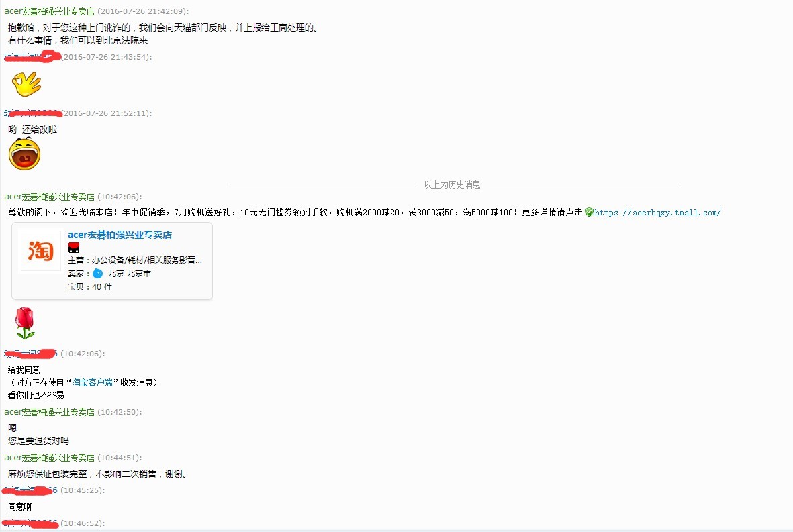Click the red rose emoji
Image resolution: width=793 pixels, height=532 pixels.
click(x=25, y=323)
